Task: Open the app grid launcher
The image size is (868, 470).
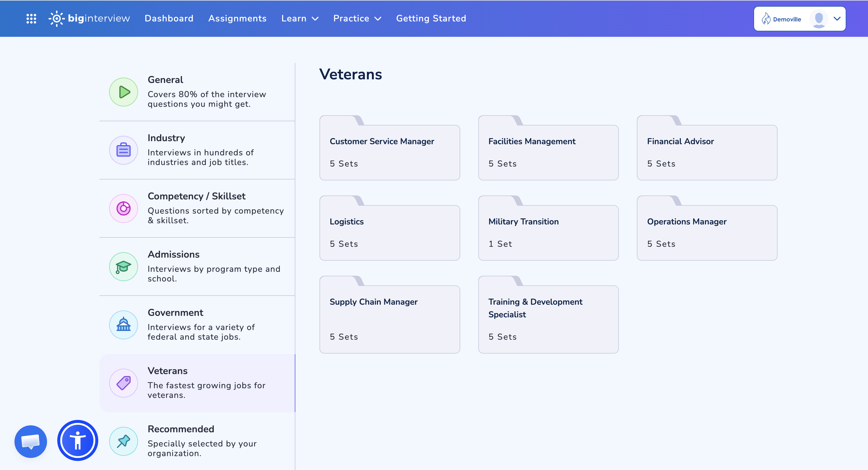Action: click(31, 18)
